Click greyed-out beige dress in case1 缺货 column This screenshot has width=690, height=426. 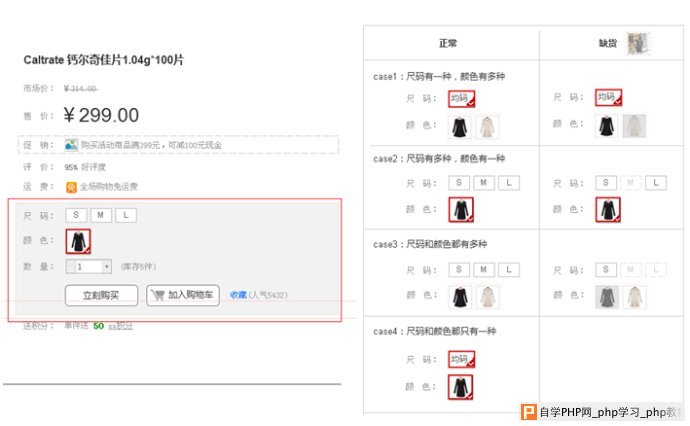coord(634,126)
